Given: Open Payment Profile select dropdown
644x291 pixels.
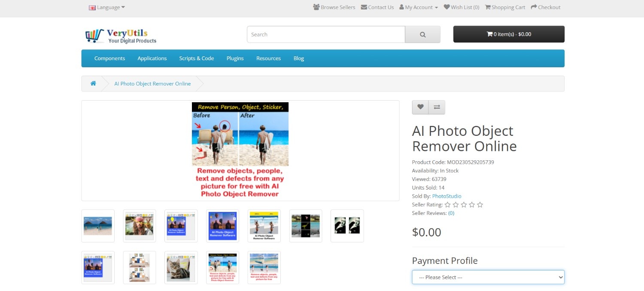Looking at the screenshot, I should pos(488,277).
